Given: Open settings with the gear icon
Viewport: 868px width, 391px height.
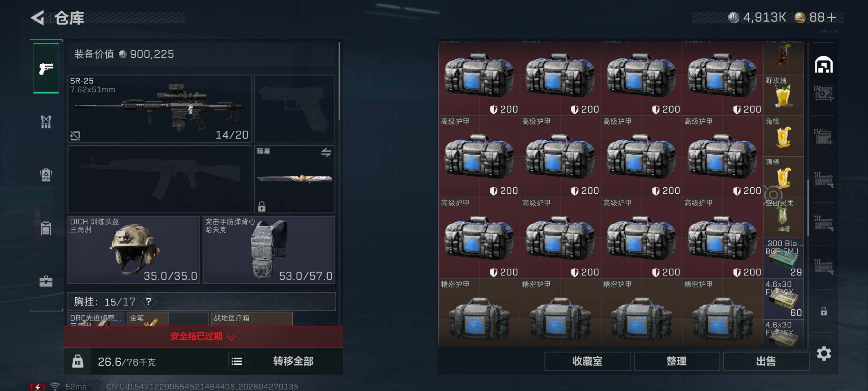Looking at the screenshot, I should point(824,353).
